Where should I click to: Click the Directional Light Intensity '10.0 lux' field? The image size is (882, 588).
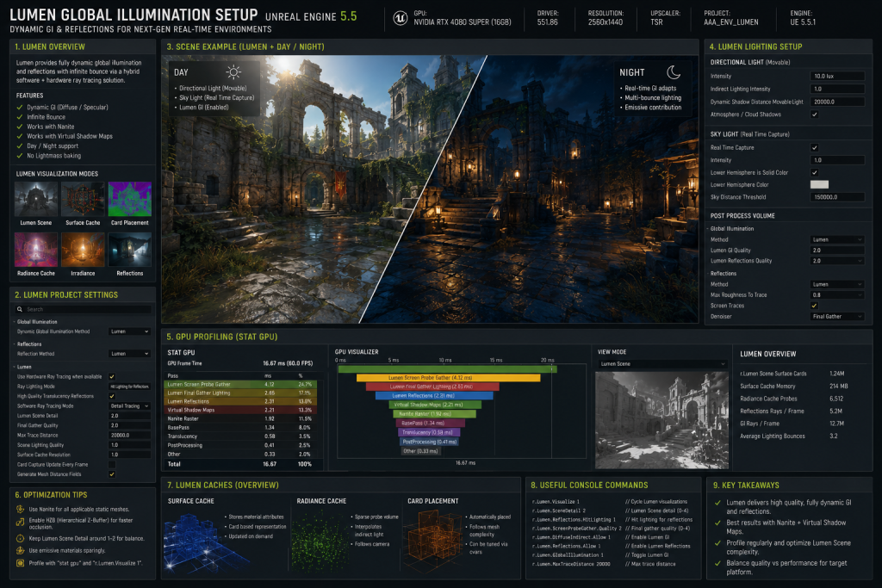click(837, 76)
